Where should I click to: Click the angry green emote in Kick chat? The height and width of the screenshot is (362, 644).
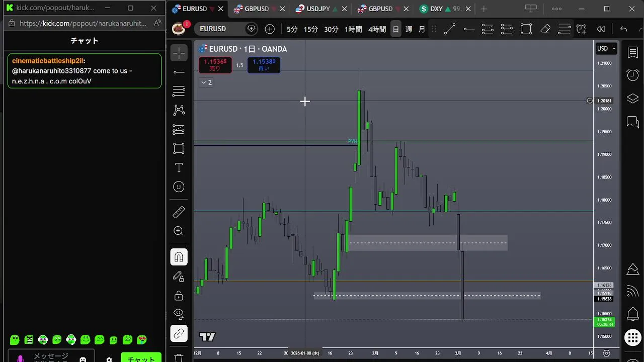[29, 340]
